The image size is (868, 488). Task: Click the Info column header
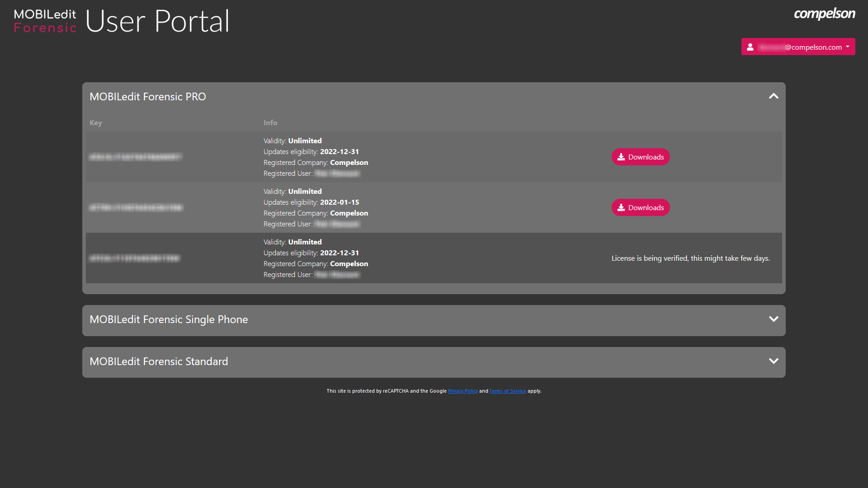click(x=270, y=122)
